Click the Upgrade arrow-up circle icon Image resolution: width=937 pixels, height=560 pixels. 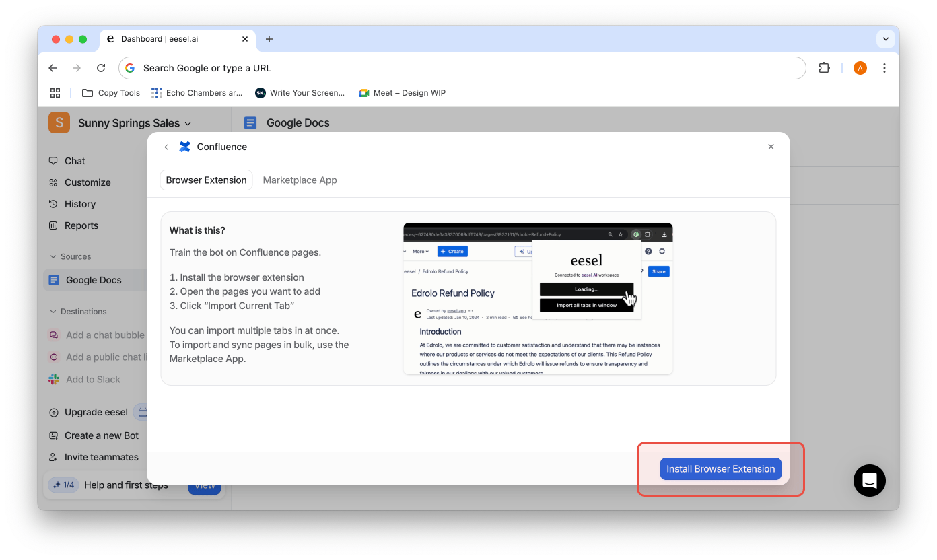(54, 412)
